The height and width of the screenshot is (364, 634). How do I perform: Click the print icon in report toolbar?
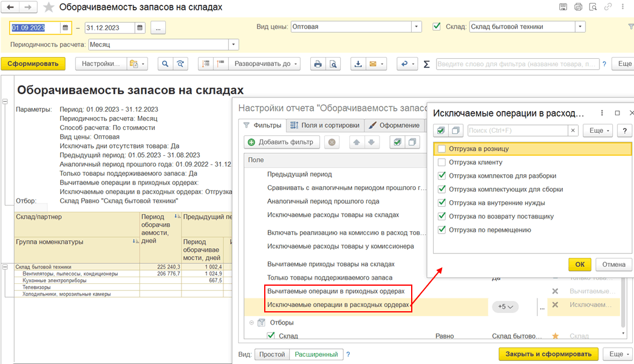(x=317, y=64)
